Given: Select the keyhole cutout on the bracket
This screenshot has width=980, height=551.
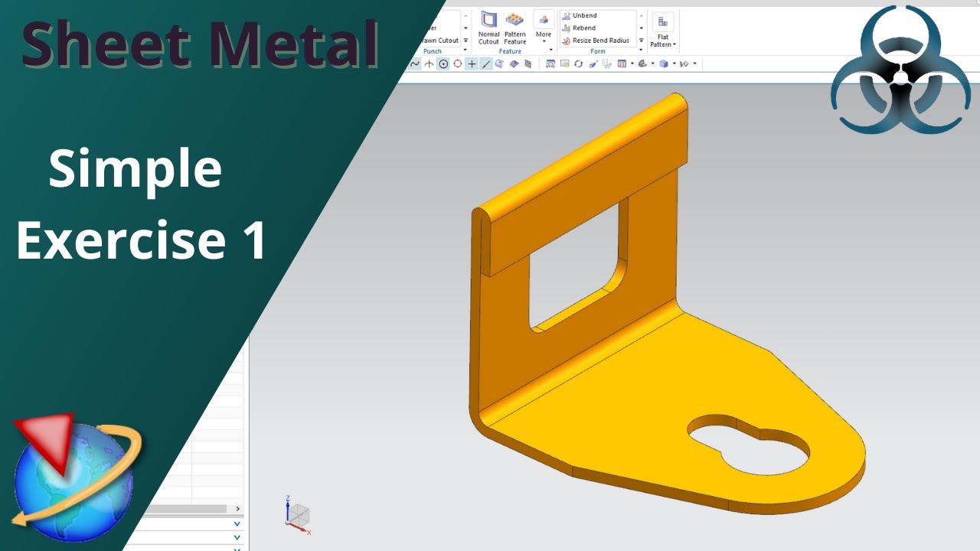Looking at the screenshot, I should (x=748, y=444).
